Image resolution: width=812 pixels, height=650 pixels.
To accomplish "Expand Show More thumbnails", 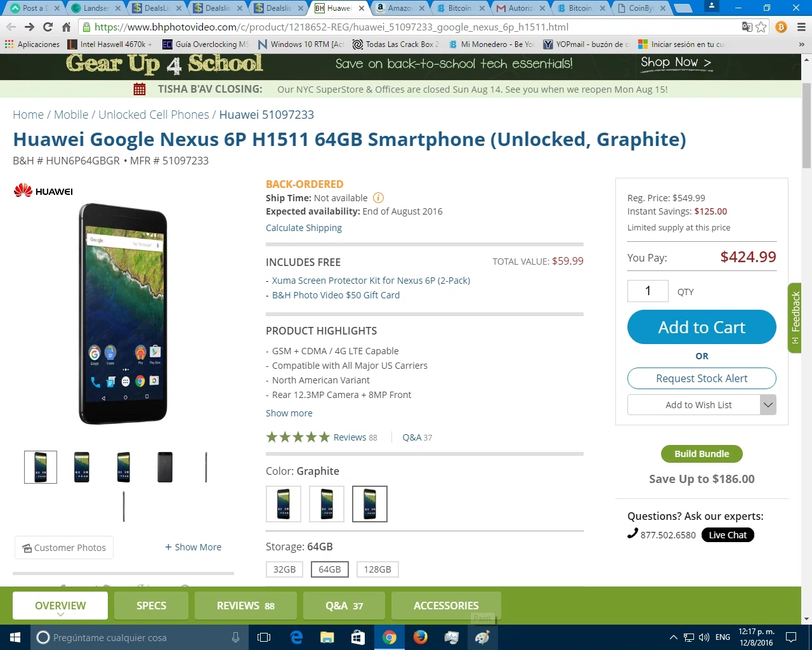I will 193,547.
